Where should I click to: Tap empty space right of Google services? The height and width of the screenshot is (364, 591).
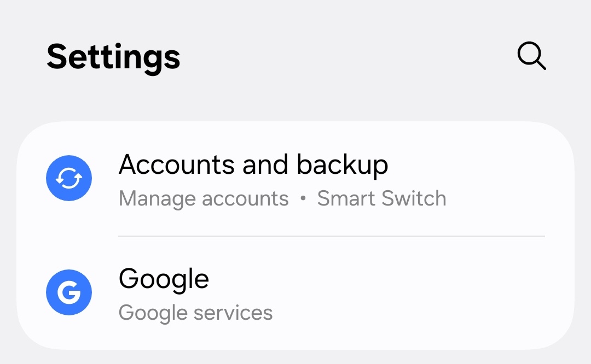(x=416, y=313)
